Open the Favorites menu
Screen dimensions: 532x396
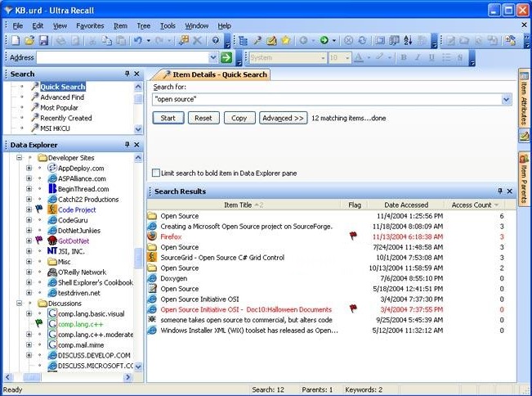90,26
